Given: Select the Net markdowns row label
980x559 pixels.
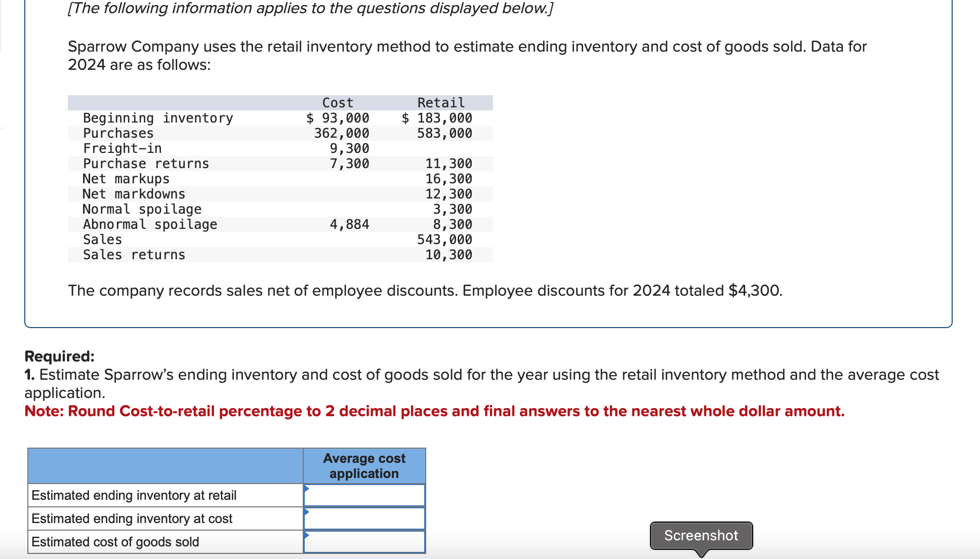Looking at the screenshot, I should tap(134, 194).
